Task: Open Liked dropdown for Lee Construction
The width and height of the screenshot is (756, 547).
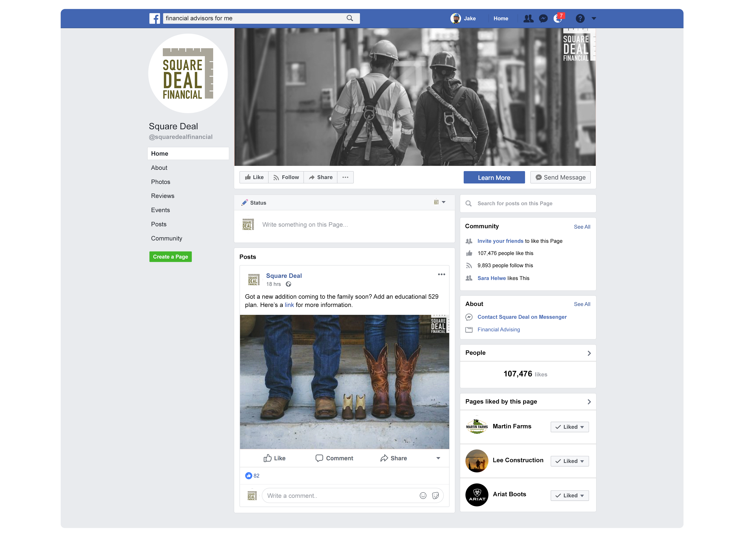Action: pyautogui.click(x=570, y=461)
